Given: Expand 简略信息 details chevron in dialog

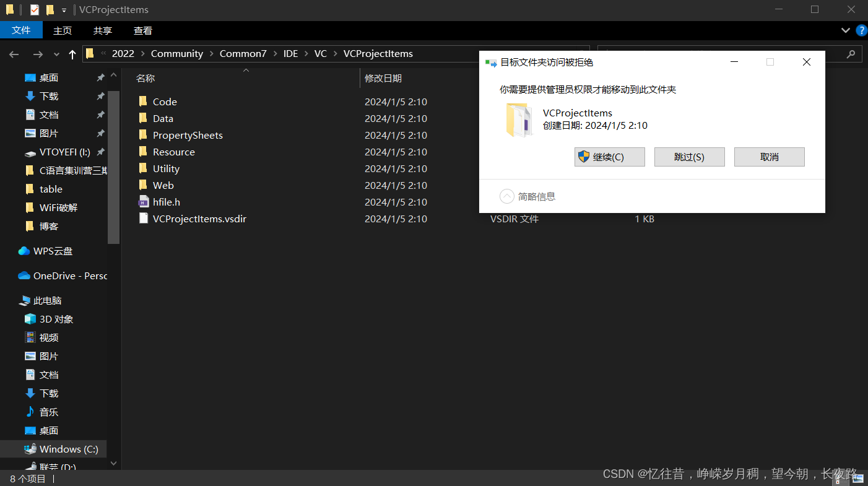Looking at the screenshot, I should (x=507, y=196).
